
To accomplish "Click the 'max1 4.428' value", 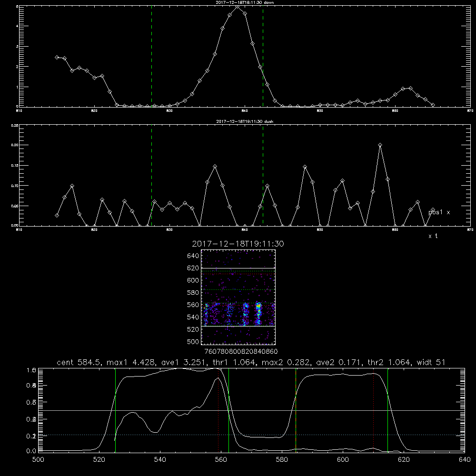I will [132, 362].
